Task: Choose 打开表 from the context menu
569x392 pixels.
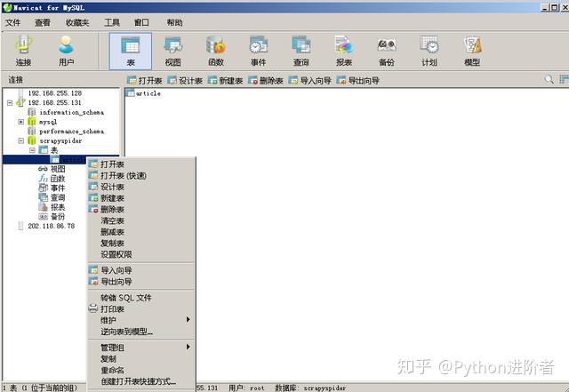Action: click(x=141, y=164)
